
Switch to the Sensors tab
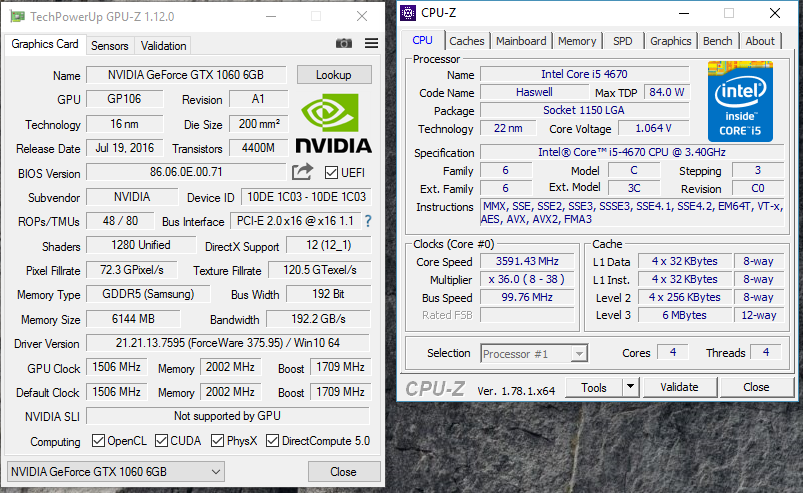click(110, 46)
